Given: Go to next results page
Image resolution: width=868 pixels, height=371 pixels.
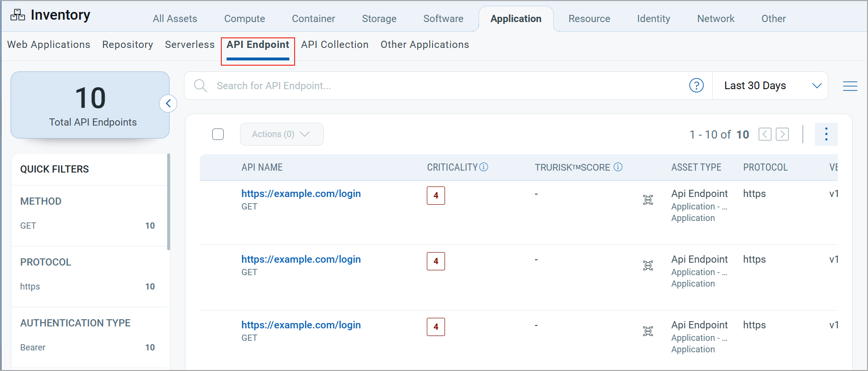Looking at the screenshot, I should click(782, 134).
